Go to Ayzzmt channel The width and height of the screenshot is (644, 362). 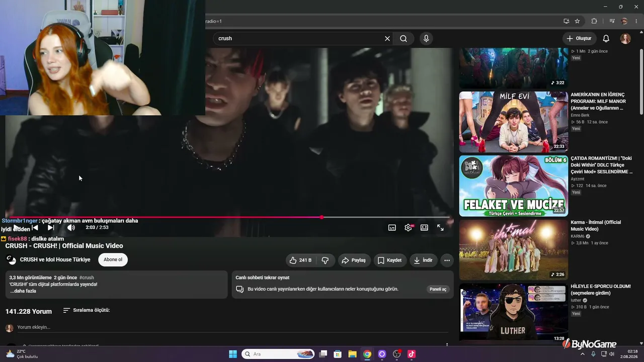click(x=578, y=179)
